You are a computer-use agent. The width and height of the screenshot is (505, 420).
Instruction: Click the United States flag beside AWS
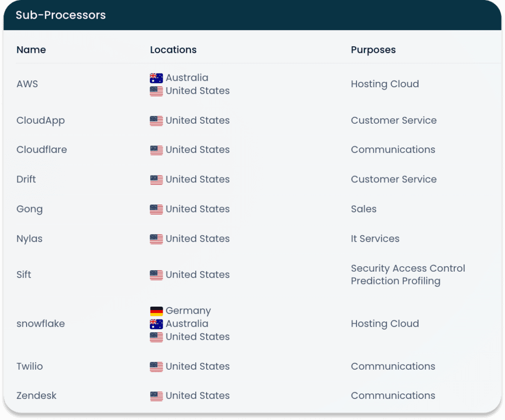[x=156, y=91]
